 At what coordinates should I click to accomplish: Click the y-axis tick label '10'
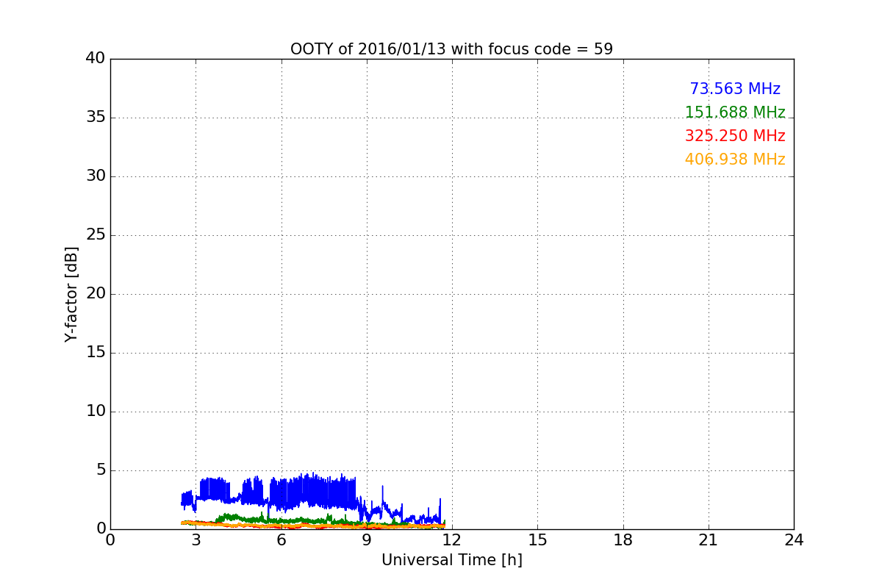(96, 412)
